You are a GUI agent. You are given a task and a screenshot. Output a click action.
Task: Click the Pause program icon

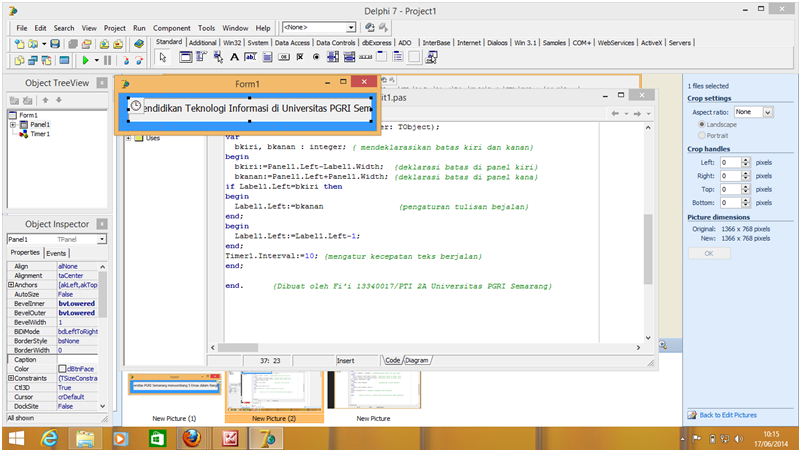[107, 60]
